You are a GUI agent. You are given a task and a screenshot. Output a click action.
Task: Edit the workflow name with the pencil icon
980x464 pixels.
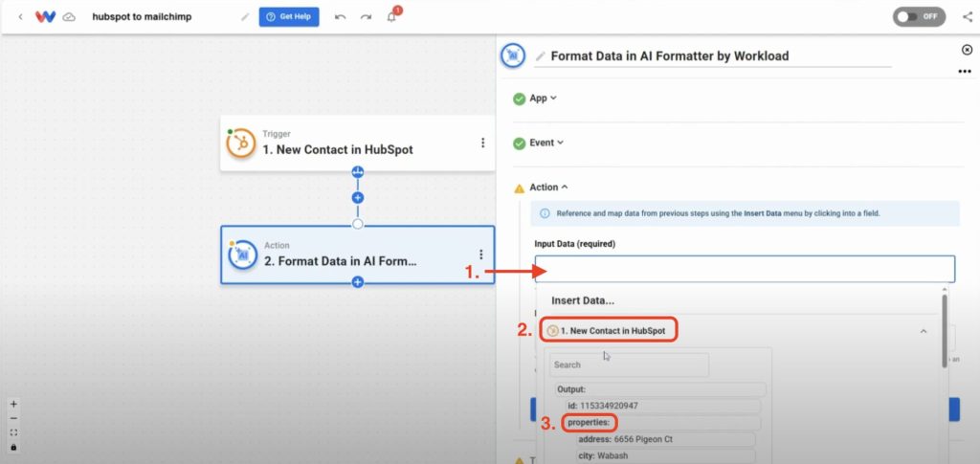tap(245, 17)
